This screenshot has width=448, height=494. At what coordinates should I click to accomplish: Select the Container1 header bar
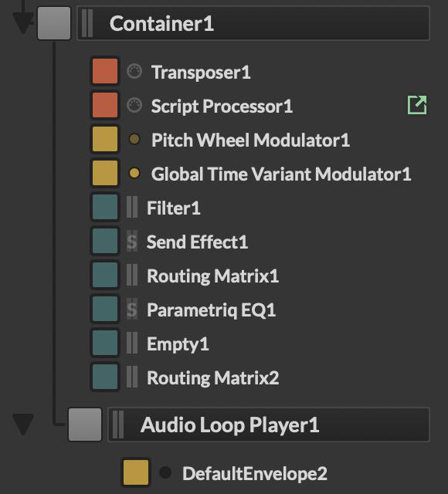pyautogui.click(x=253, y=23)
